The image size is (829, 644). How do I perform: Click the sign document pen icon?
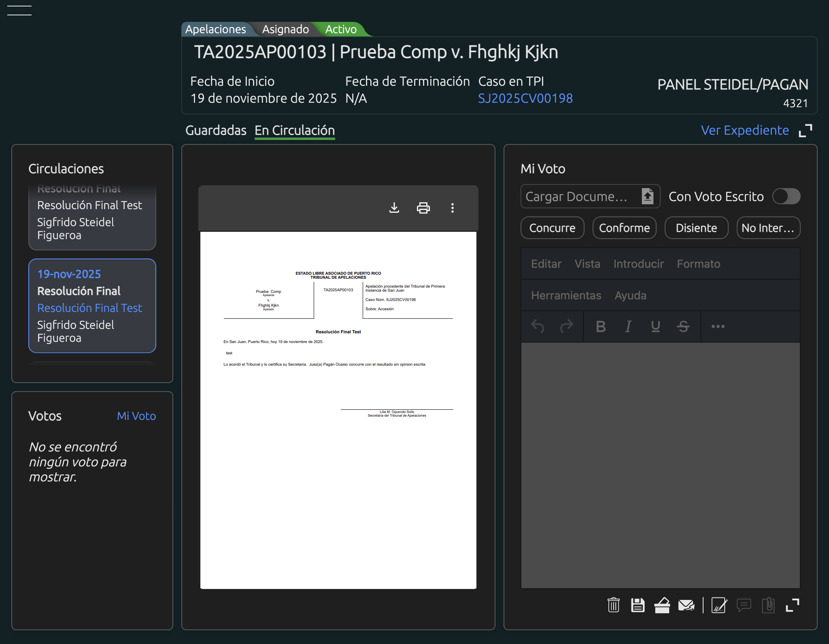pos(719,605)
